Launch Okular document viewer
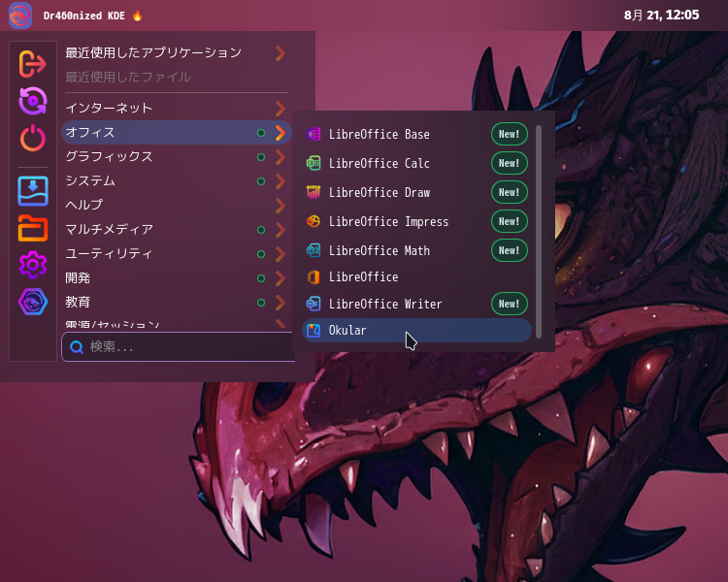Screen dimensions: 728x582 click(x=416, y=331)
